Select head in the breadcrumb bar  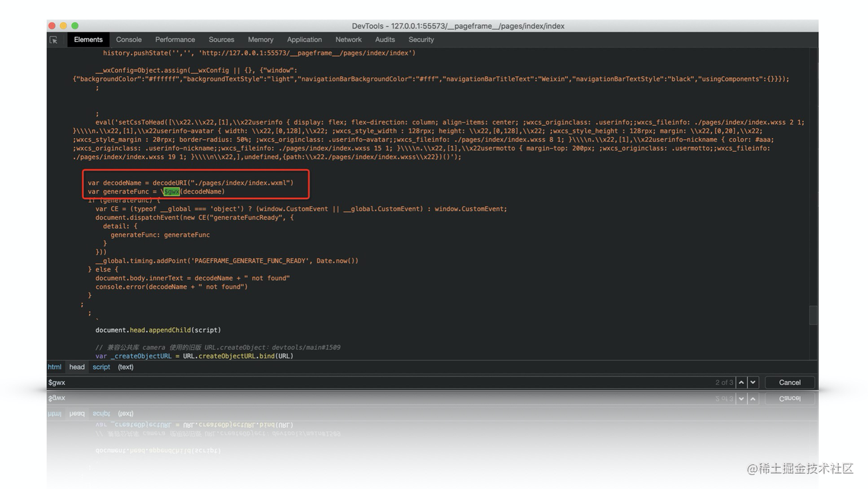(77, 367)
